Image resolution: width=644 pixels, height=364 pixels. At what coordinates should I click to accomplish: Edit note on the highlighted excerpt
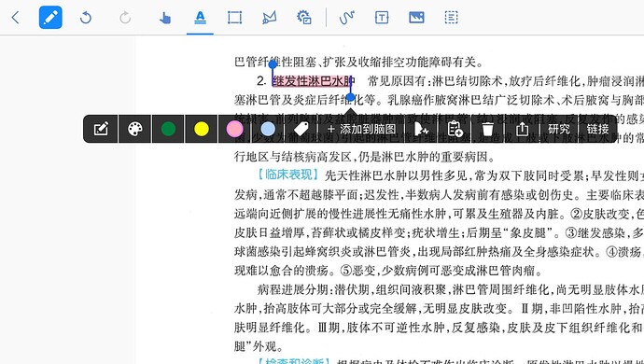coord(101,129)
